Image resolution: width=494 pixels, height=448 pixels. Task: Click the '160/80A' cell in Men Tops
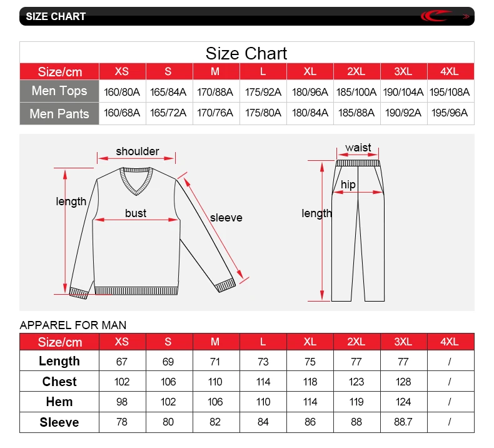tap(122, 92)
